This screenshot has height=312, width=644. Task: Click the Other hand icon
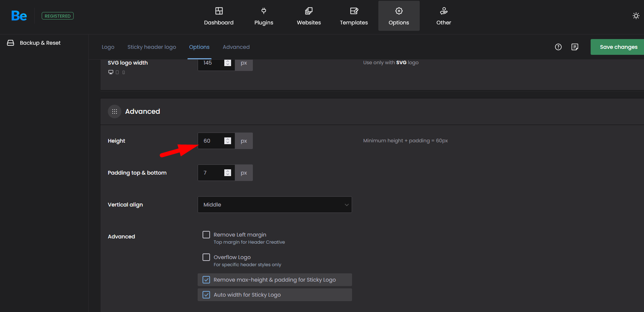point(444,11)
